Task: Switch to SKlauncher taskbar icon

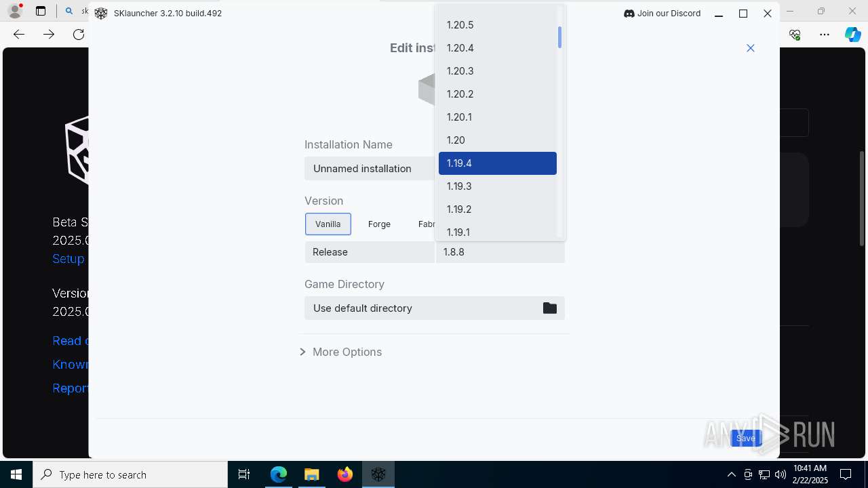Action: point(378,474)
